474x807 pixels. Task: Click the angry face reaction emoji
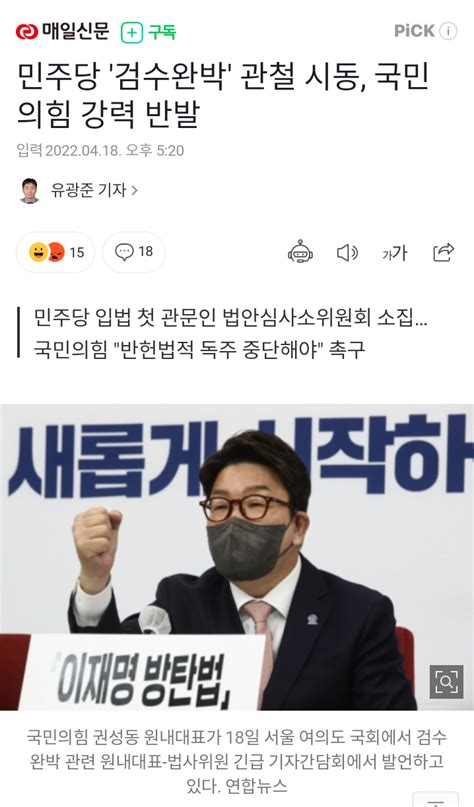56,252
